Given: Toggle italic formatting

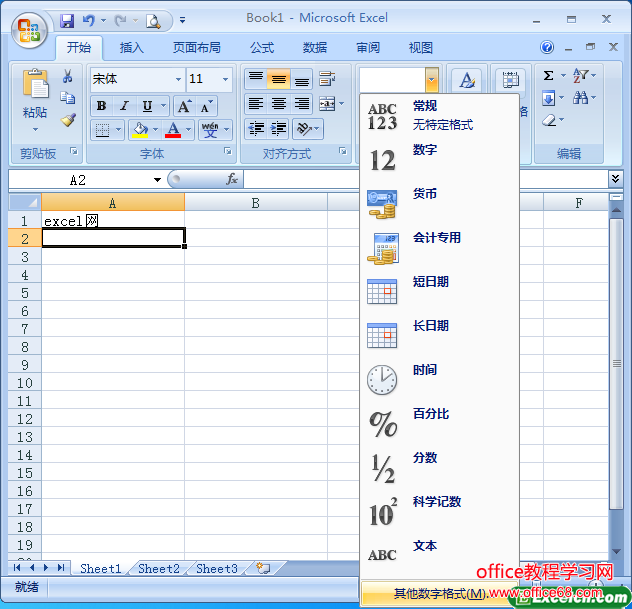Looking at the screenshot, I should [x=125, y=106].
